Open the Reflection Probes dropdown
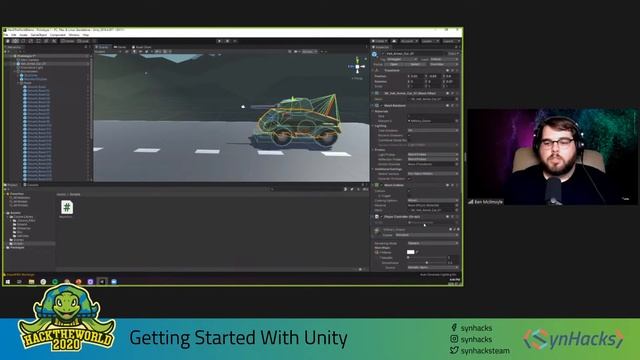The width and height of the screenshot is (640, 360). (433, 159)
